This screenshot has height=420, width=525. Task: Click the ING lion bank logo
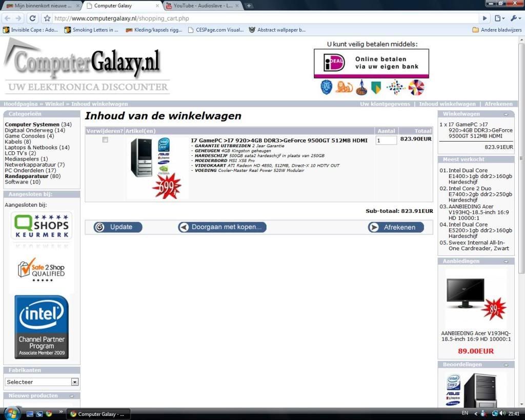coord(344,87)
